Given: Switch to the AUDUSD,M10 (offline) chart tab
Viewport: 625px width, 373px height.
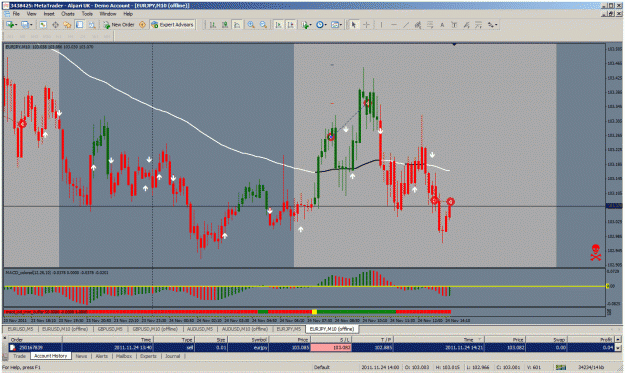Looking at the screenshot, I should point(244,329).
